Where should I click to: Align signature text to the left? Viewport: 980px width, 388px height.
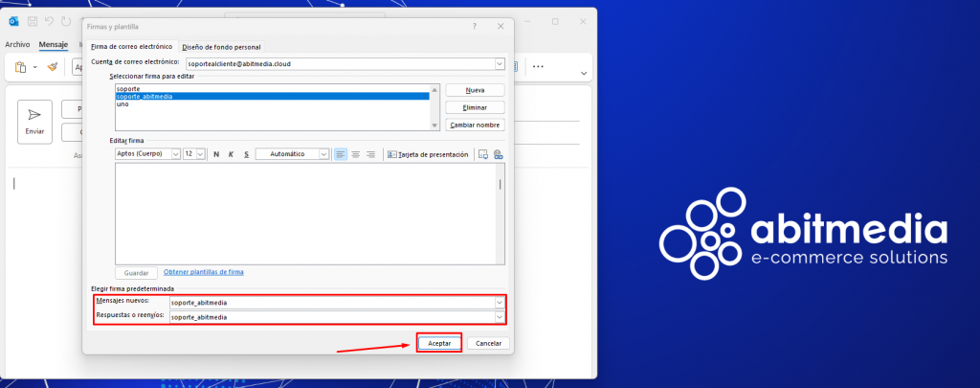341,154
